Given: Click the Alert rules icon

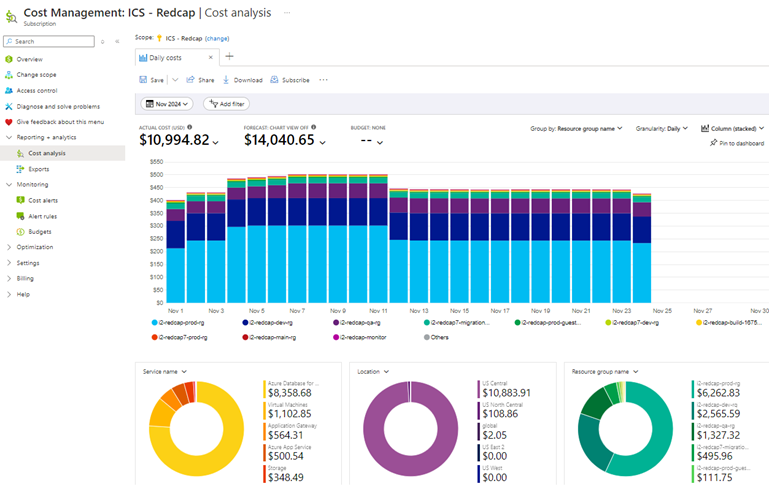Looking at the screenshot, I should pos(20,216).
